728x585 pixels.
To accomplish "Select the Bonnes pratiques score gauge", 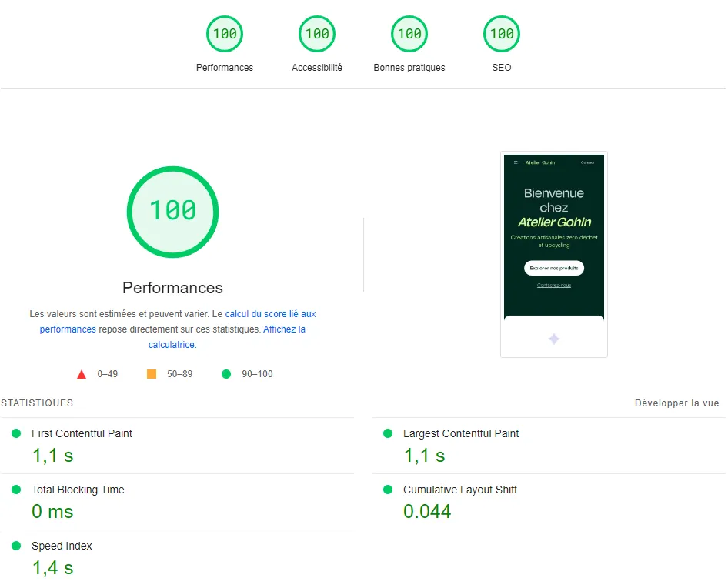I will [x=409, y=34].
